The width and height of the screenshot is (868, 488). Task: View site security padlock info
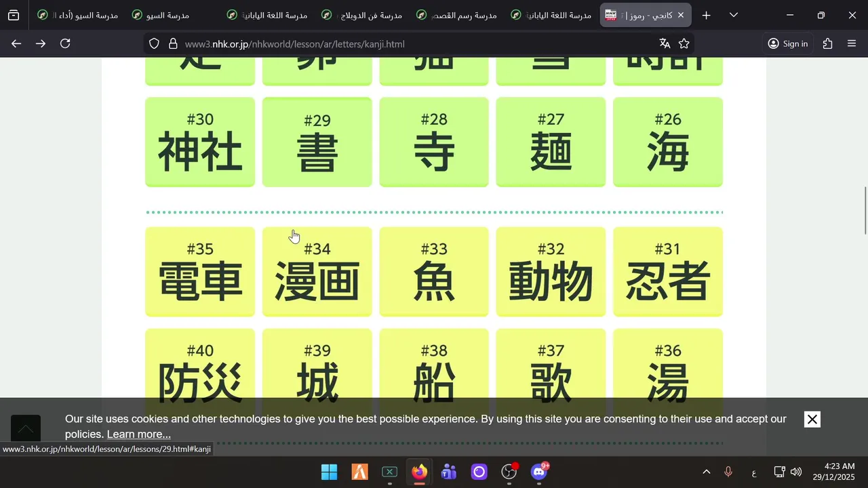point(173,43)
